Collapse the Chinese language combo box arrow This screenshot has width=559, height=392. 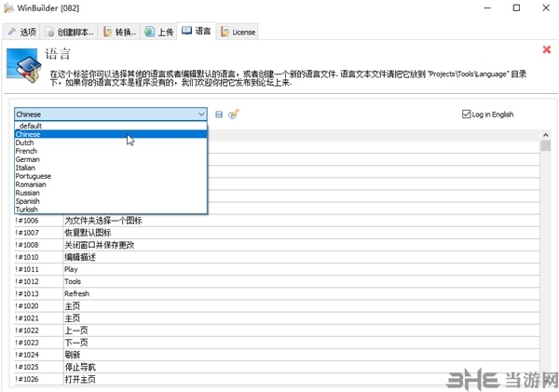pos(201,115)
